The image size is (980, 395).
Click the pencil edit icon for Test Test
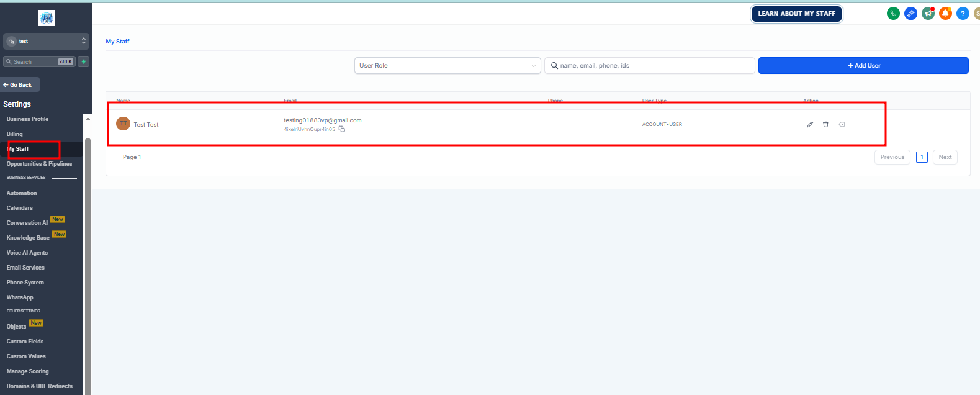810,124
